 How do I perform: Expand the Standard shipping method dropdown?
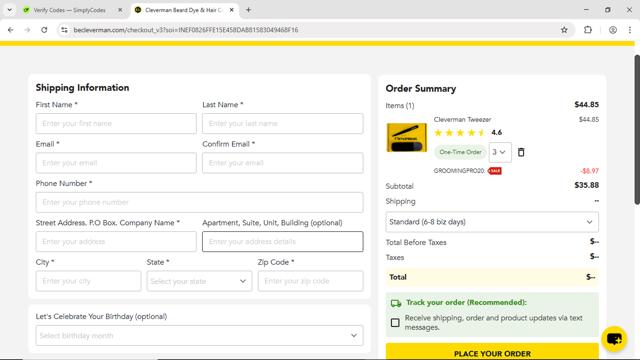(x=492, y=222)
